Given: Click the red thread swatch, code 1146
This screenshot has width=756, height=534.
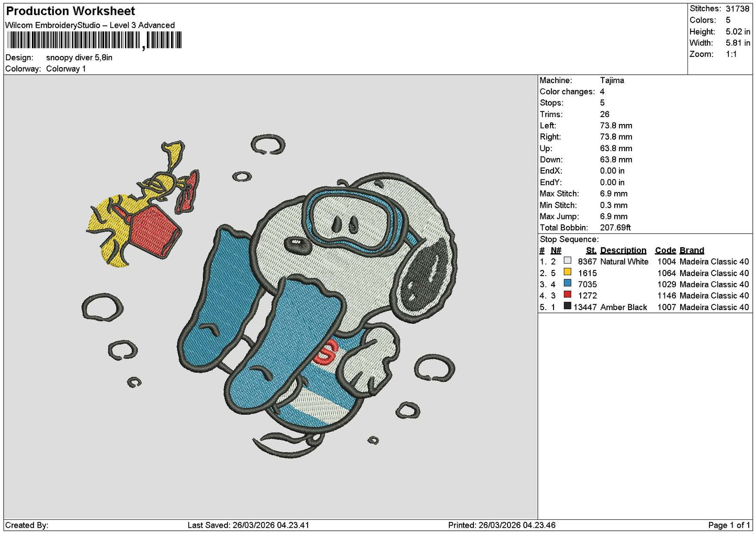Looking at the screenshot, I should (567, 294).
